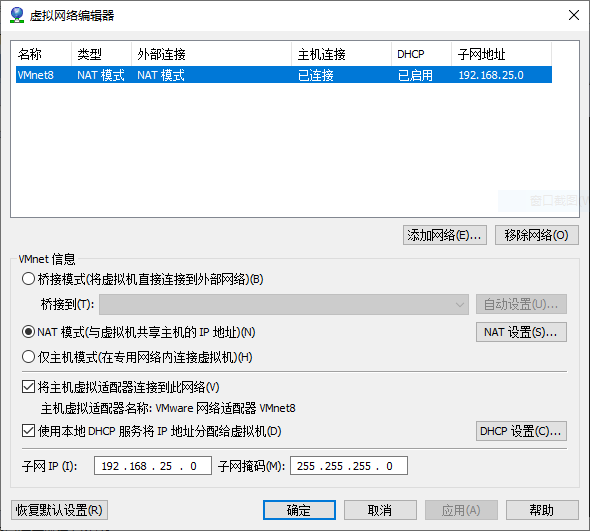Click the 子网 IP input field
This screenshot has width=590, height=531.
point(153,466)
